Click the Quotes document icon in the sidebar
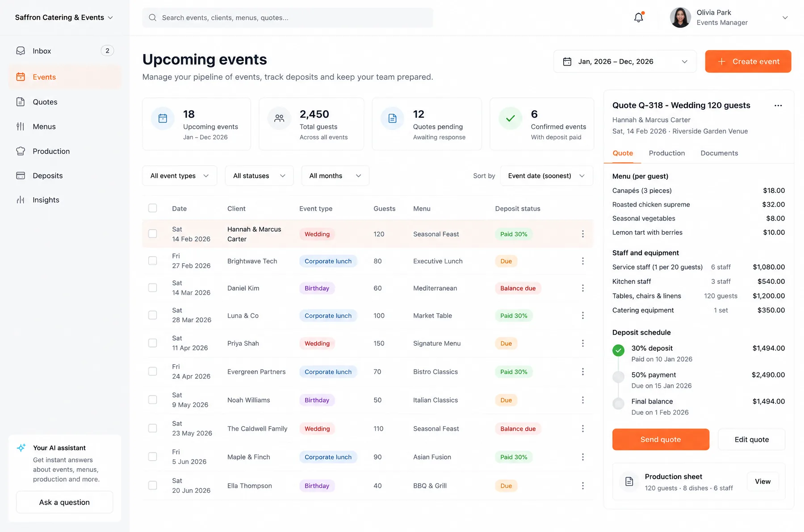The height and width of the screenshot is (532, 804). [x=21, y=102]
